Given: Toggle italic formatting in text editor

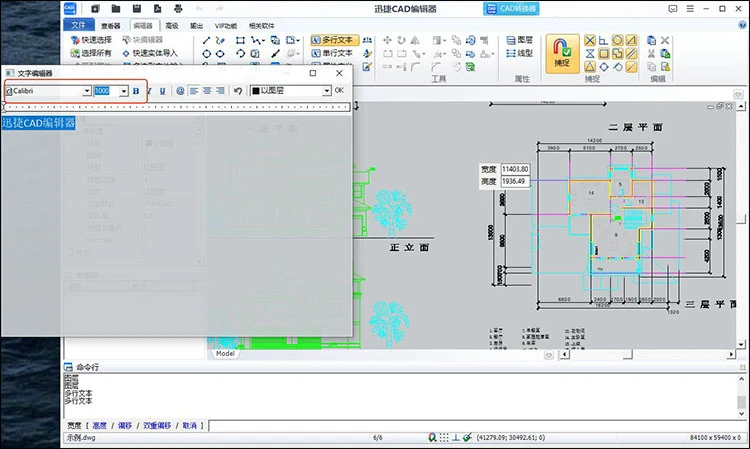Looking at the screenshot, I should coord(149,90).
